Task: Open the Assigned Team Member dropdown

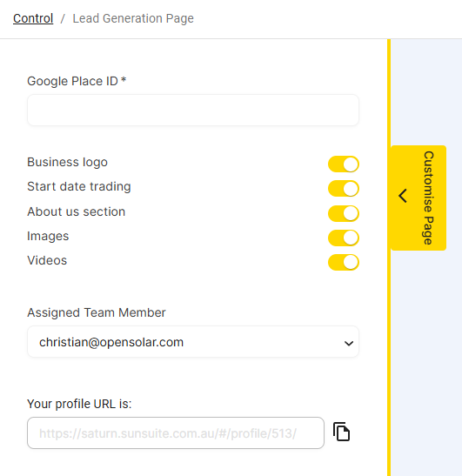Action: 193,342
